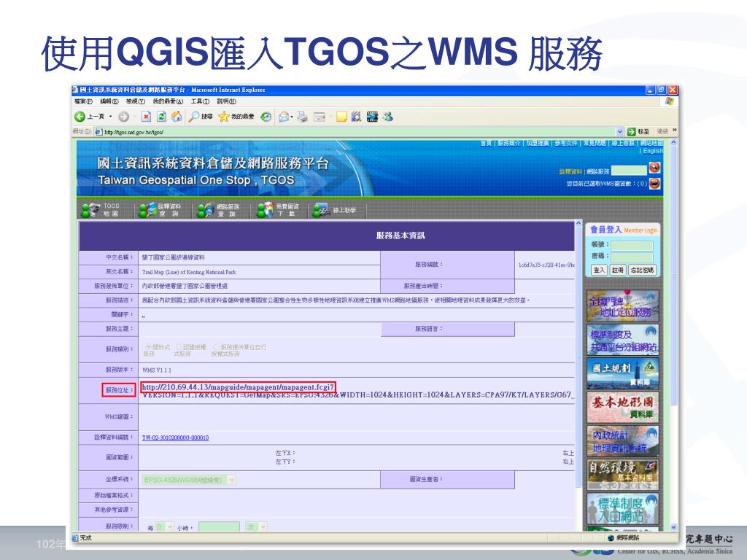Open the 坐標系統 EPSG:4326 dropdown
This screenshot has width=747, height=560.
point(189,480)
